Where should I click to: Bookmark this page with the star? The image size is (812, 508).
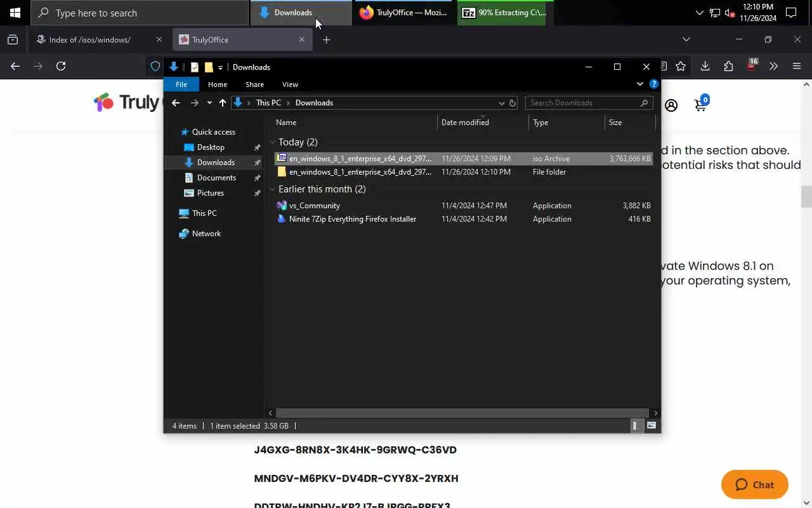681,66
